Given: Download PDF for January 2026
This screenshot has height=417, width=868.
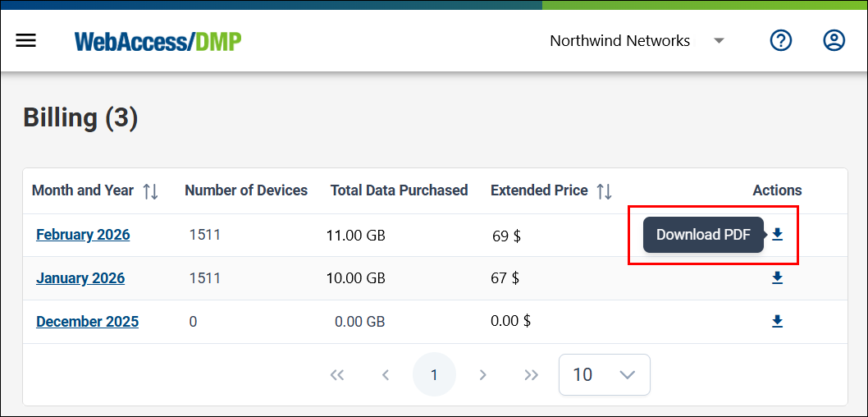Looking at the screenshot, I should pyautogui.click(x=777, y=278).
